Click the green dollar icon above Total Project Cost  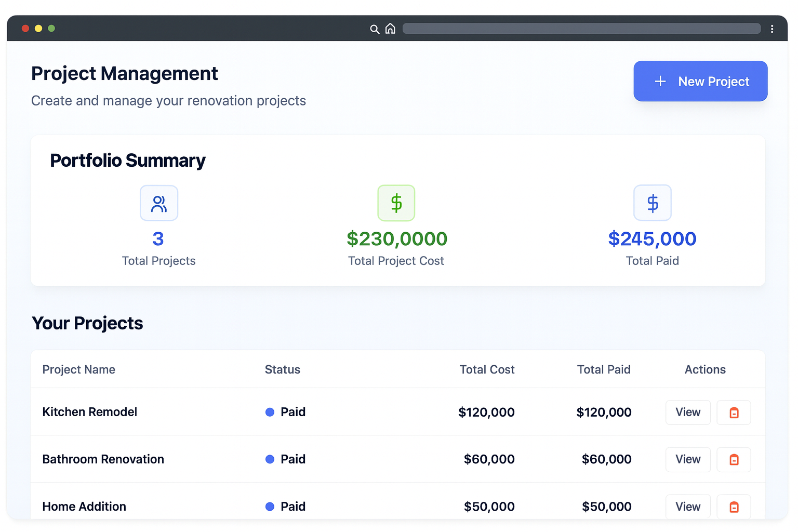coord(396,203)
